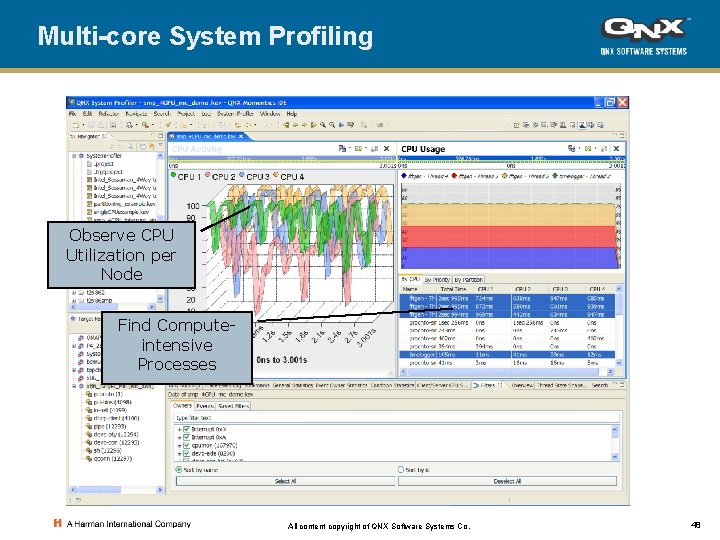The height and width of the screenshot is (540, 720).
Task: Select the Sort by id radio button
Action: pyautogui.click(x=400, y=470)
